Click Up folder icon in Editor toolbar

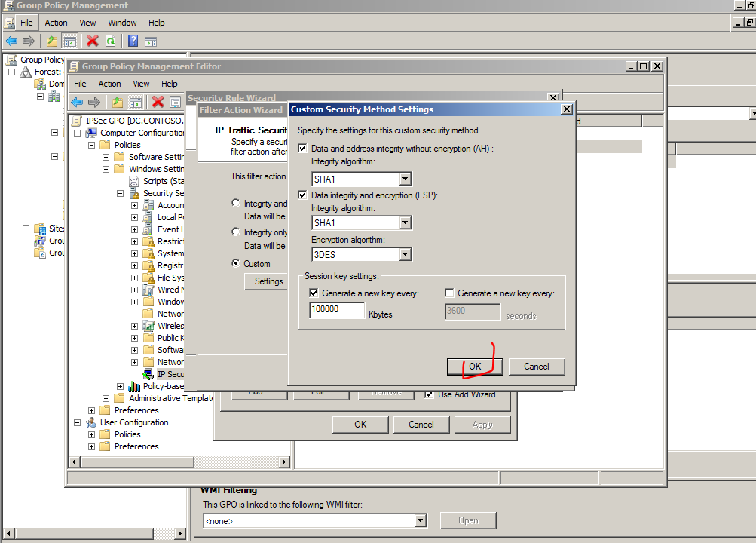(117, 102)
